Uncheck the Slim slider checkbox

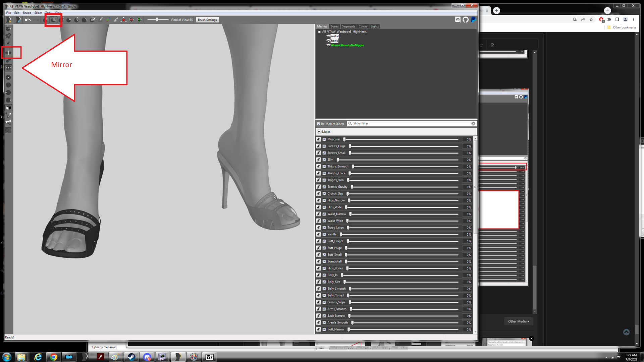coord(324,160)
